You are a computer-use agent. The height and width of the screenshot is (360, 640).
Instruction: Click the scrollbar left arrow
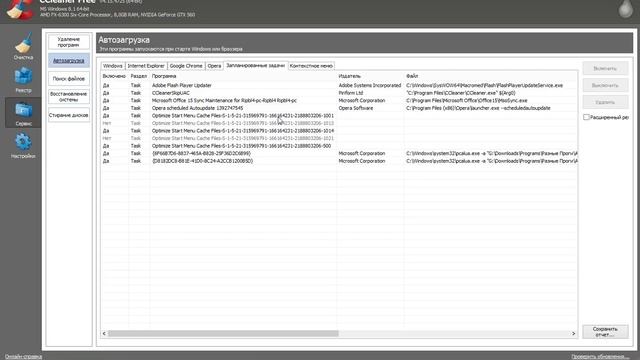[x=104, y=333]
